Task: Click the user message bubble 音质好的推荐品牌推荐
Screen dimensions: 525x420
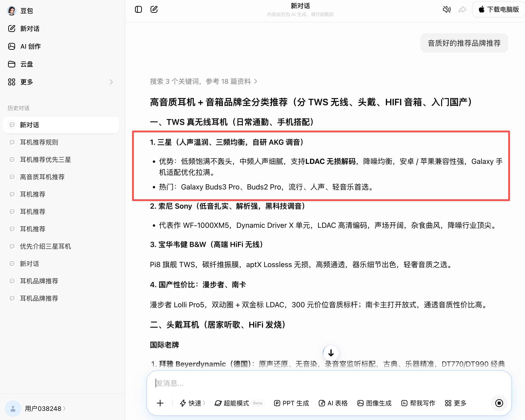Action: coord(464,43)
